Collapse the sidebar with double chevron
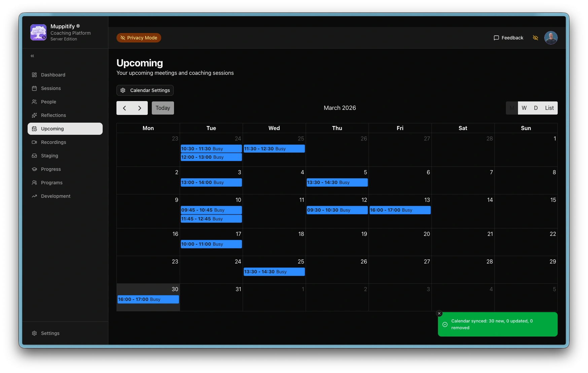 32,56
